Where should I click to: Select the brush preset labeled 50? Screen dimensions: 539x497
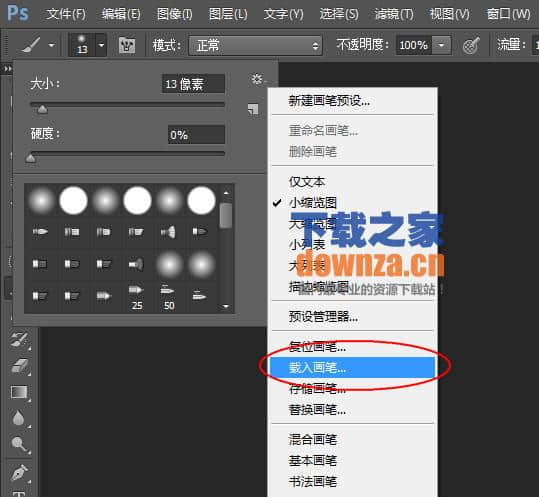pos(168,297)
